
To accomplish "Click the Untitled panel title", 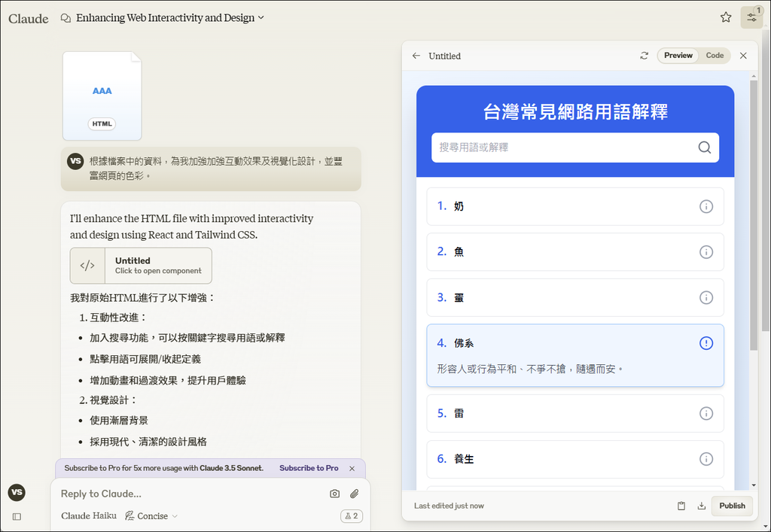I will 444,56.
